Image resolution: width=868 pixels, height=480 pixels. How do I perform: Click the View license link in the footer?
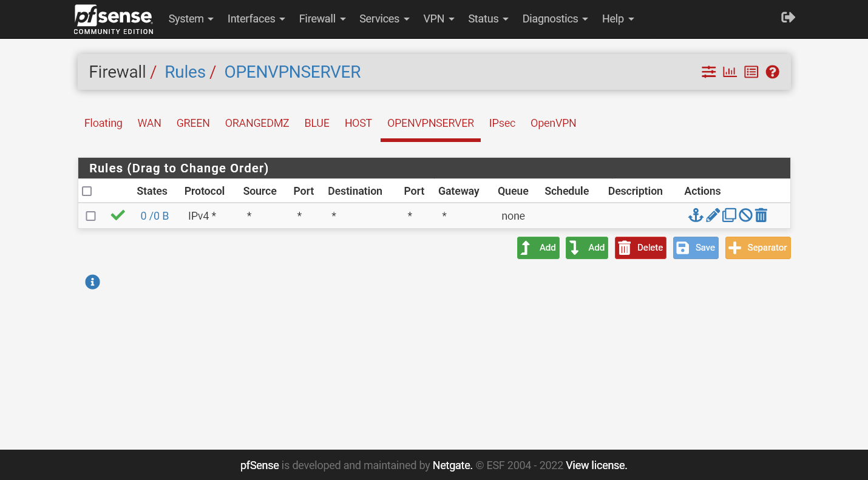pos(595,465)
